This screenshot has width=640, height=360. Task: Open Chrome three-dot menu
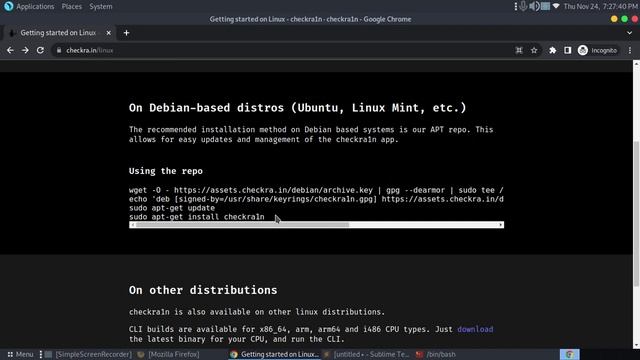630,50
